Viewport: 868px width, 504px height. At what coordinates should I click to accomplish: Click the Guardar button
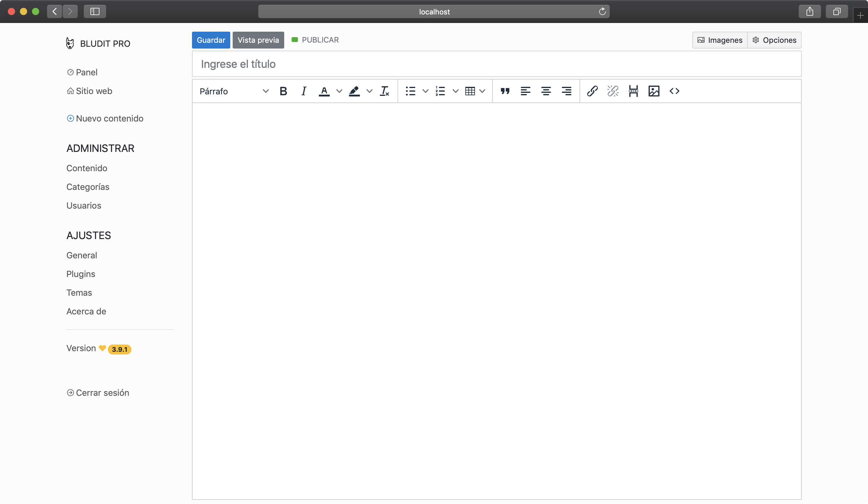211,40
